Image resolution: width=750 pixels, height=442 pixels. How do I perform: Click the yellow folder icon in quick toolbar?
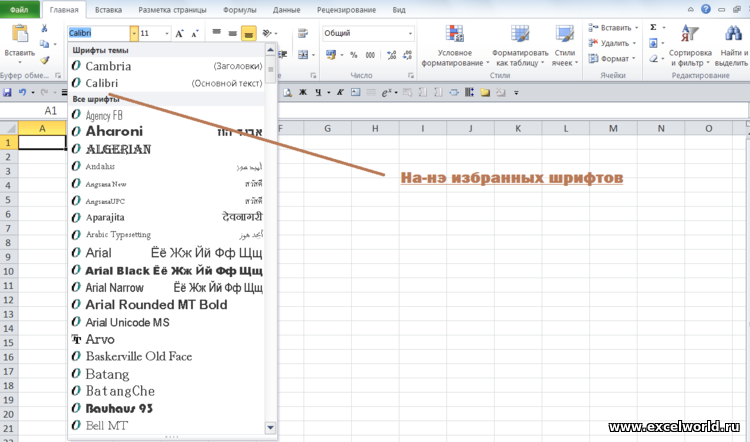tap(485, 92)
